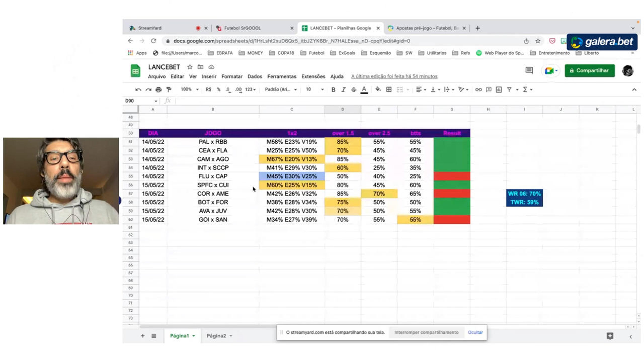Open the text color picker
The height and width of the screenshot is (362, 644).
[x=364, y=89]
